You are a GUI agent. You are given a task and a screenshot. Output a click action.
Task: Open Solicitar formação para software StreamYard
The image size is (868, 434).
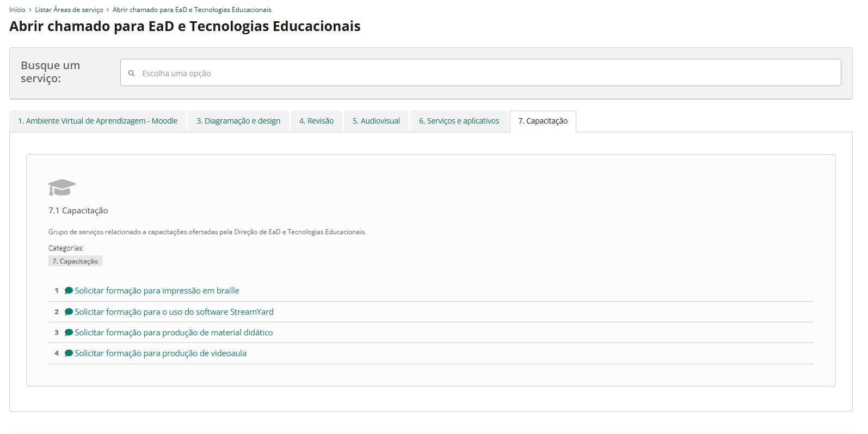click(x=174, y=312)
